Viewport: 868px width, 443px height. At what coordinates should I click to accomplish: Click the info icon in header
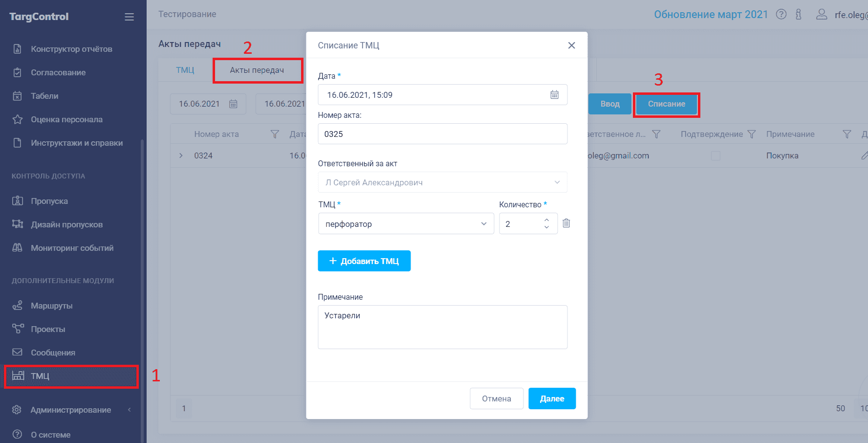click(799, 15)
